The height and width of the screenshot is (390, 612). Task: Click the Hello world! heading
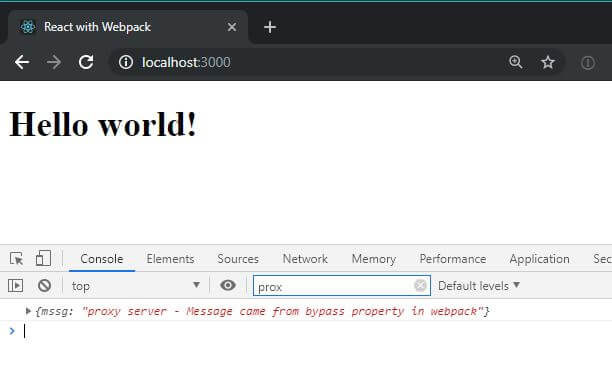coord(103,124)
